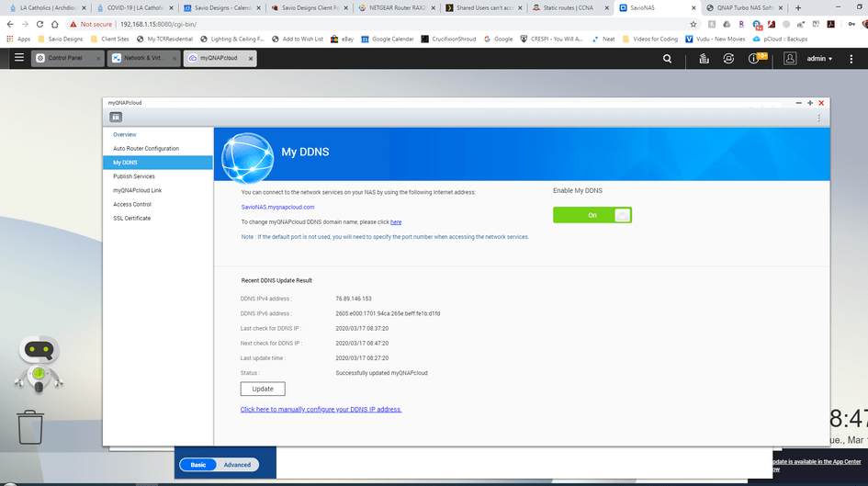Open the Videos for Coding bookmark folder
868x486 pixels.
(650, 39)
